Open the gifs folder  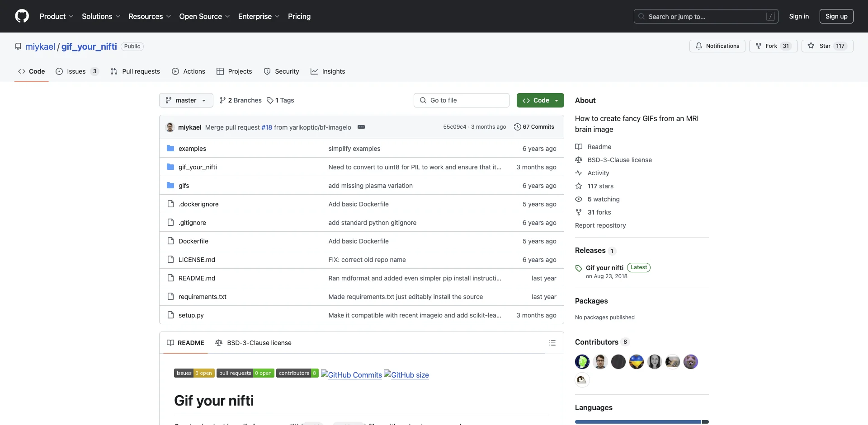click(184, 186)
